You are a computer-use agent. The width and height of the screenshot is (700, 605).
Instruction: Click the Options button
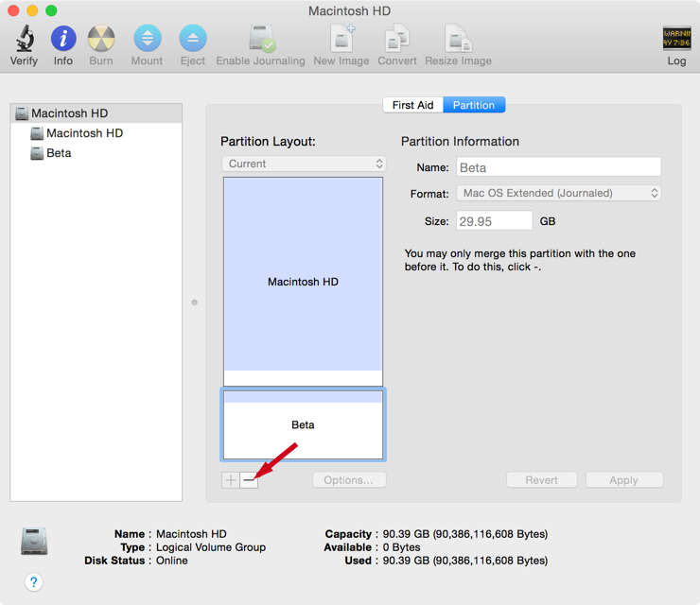coord(349,480)
